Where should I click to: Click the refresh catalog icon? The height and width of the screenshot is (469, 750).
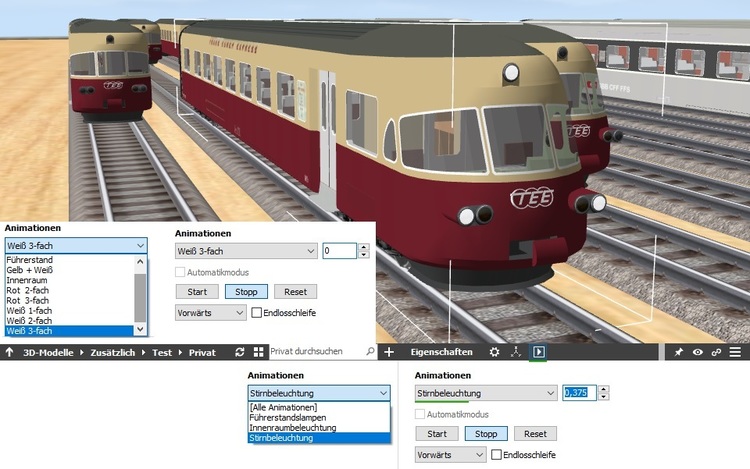click(x=240, y=352)
